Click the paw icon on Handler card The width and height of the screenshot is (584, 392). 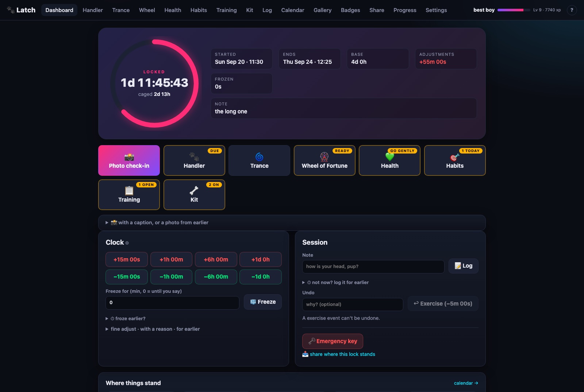(194, 157)
